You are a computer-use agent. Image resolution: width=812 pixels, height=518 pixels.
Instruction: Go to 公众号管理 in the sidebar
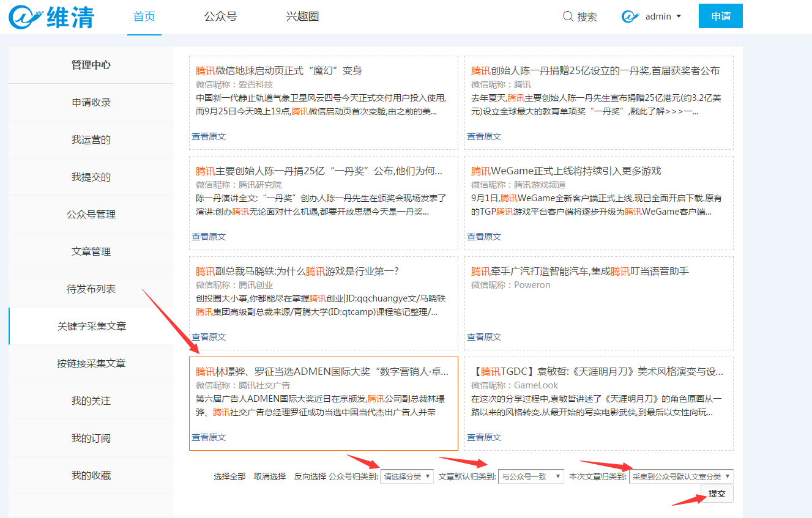[x=91, y=214]
